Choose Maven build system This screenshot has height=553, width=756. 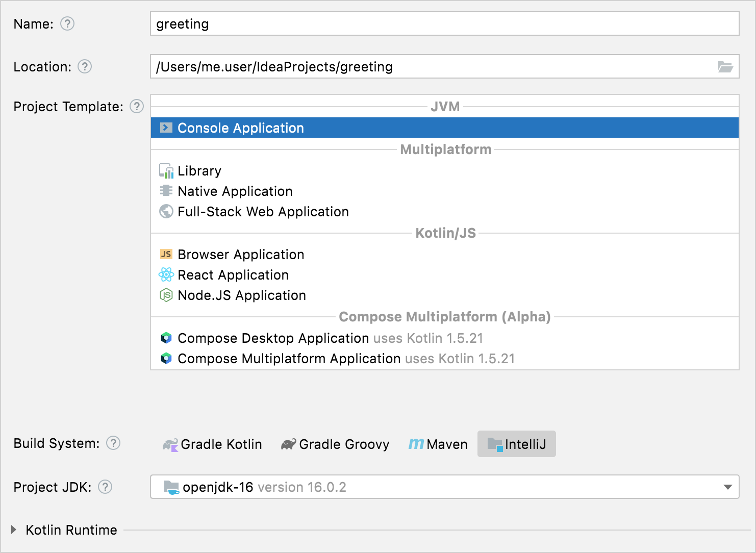tap(438, 444)
